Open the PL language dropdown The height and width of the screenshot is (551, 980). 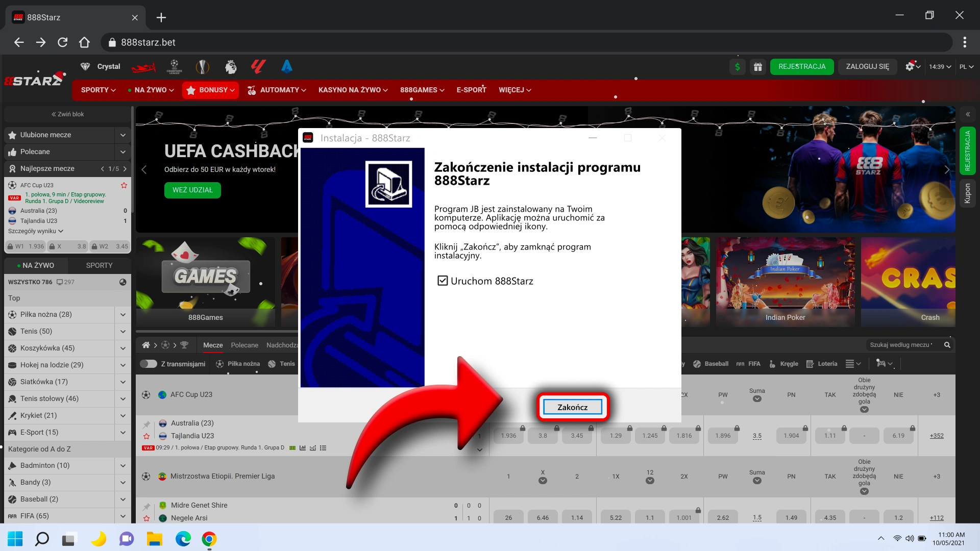click(966, 67)
